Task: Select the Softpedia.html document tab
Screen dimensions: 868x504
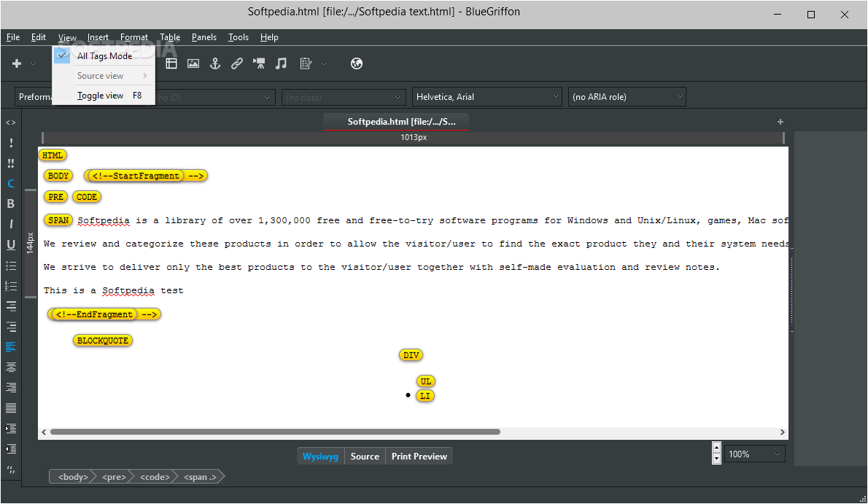Action: (396, 122)
